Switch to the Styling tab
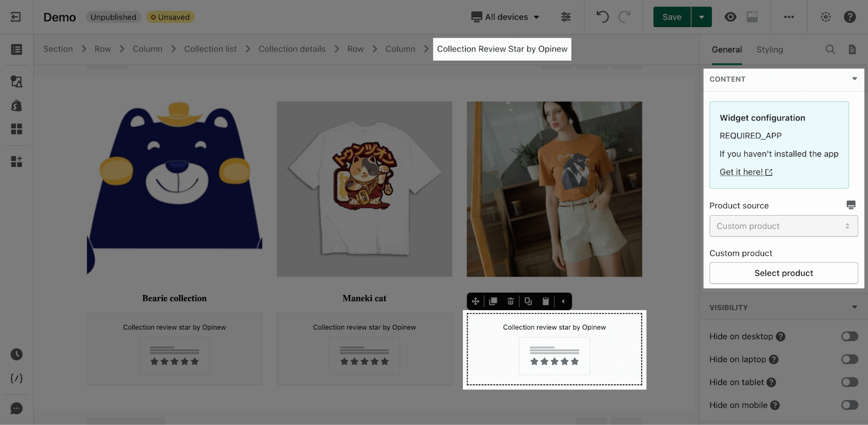Viewport: 868px width, 425px height. 769,50
